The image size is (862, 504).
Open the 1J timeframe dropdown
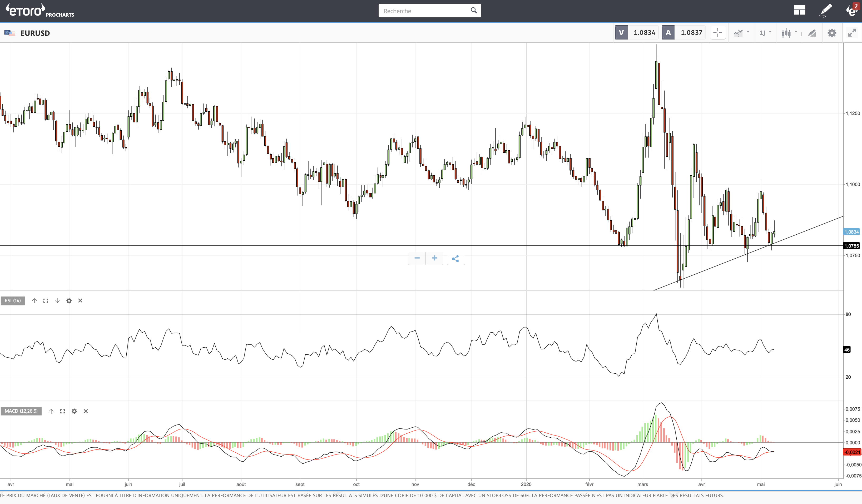coord(765,33)
